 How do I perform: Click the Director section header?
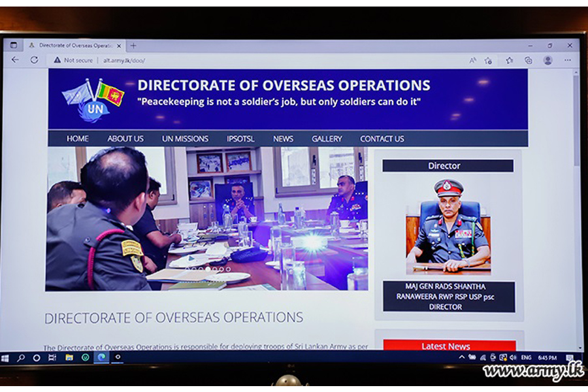[448, 166]
